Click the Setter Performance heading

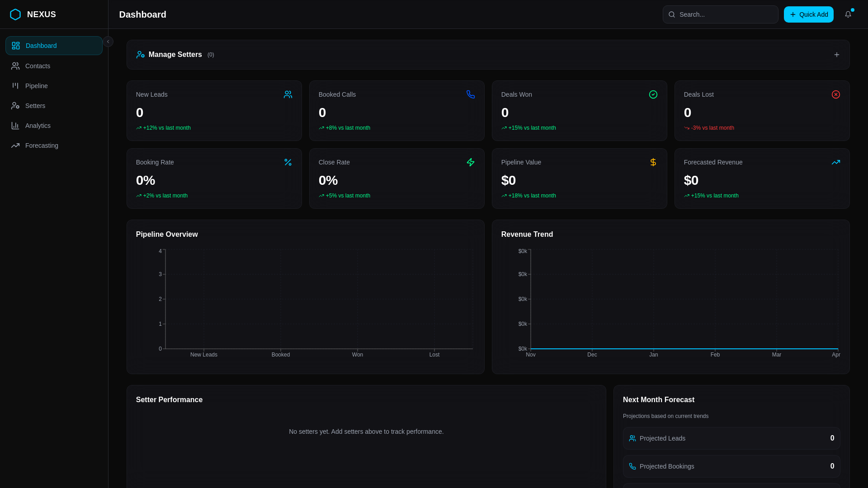pyautogui.click(x=169, y=400)
